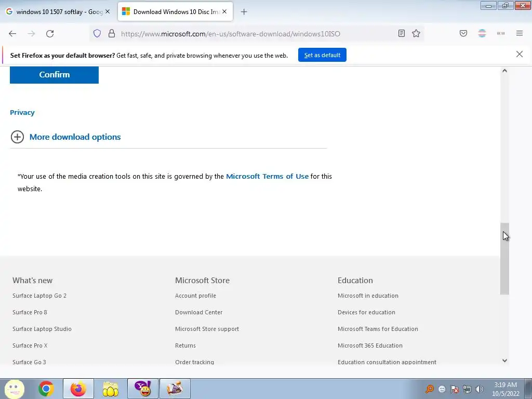Screen dimensions: 532x399
Task: Open Surface Laptop Studio link
Action: tap(42, 329)
